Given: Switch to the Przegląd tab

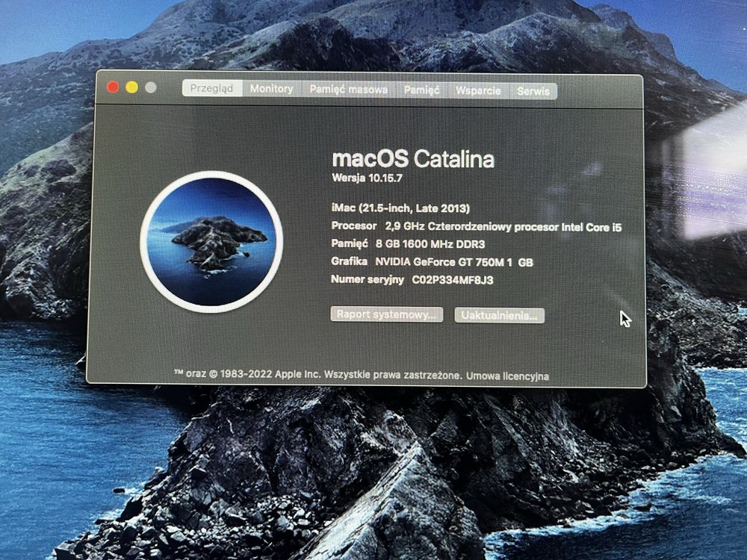Looking at the screenshot, I should coord(212,88).
